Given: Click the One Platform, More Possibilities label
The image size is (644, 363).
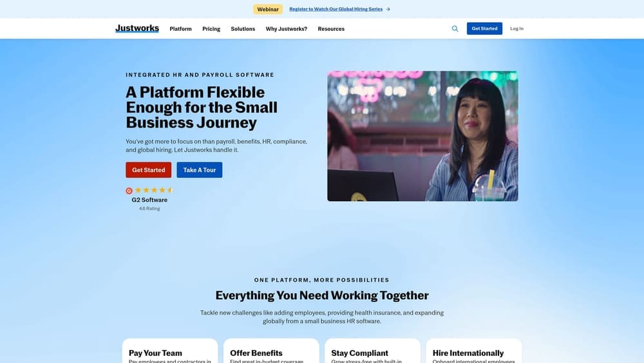Looking at the screenshot, I should coord(321,280).
